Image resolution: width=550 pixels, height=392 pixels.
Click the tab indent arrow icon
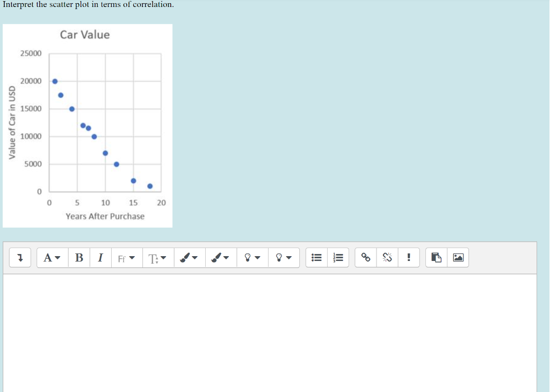tap(20, 257)
